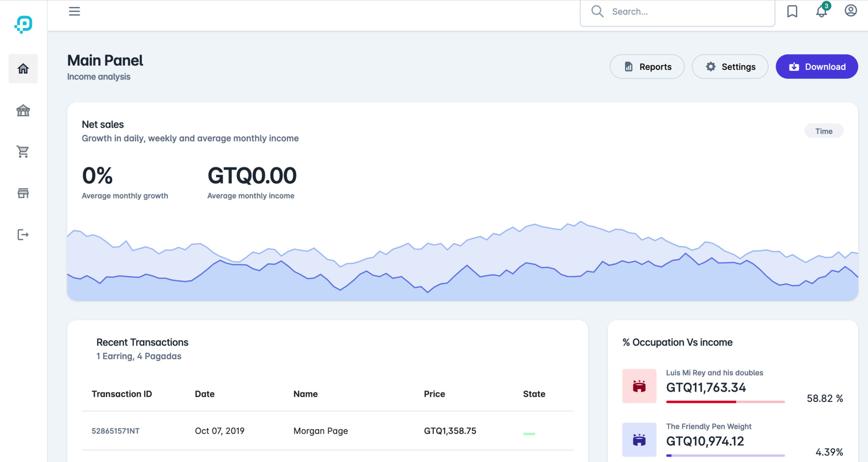Click the Download button
868x462 pixels.
817,67
